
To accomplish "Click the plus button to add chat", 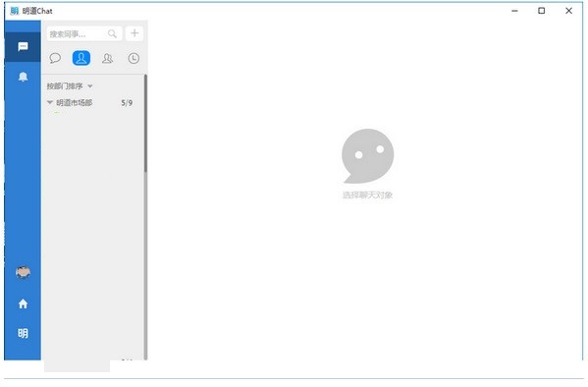I will click(x=134, y=33).
